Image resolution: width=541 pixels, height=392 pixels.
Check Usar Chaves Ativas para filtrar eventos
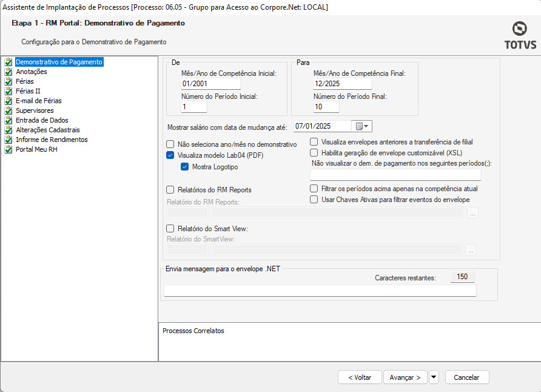(x=314, y=200)
